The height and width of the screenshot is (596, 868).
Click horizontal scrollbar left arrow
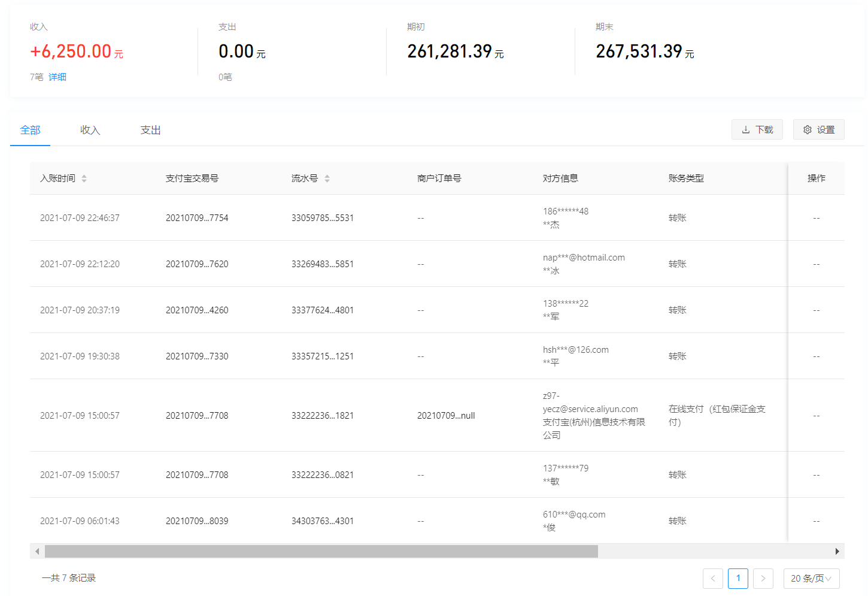pyautogui.click(x=37, y=551)
